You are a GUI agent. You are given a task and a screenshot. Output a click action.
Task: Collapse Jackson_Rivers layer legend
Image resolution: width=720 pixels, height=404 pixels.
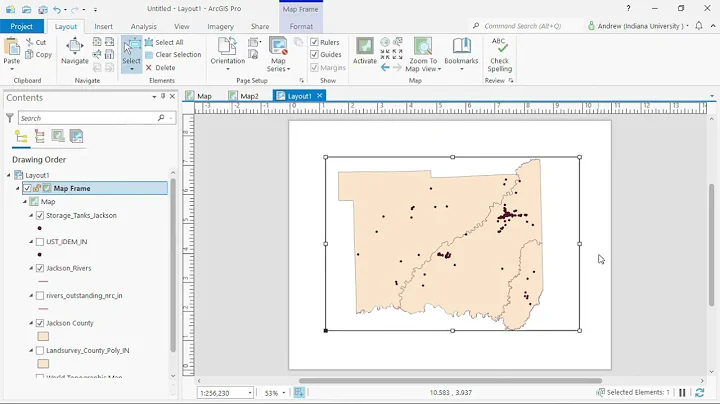tap(31, 268)
